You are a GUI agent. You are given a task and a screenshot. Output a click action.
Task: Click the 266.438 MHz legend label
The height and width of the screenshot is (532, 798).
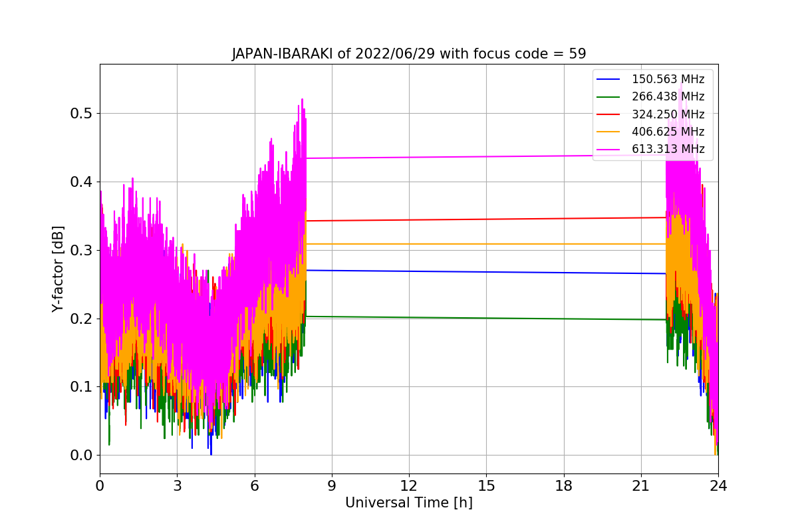point(668,96)
